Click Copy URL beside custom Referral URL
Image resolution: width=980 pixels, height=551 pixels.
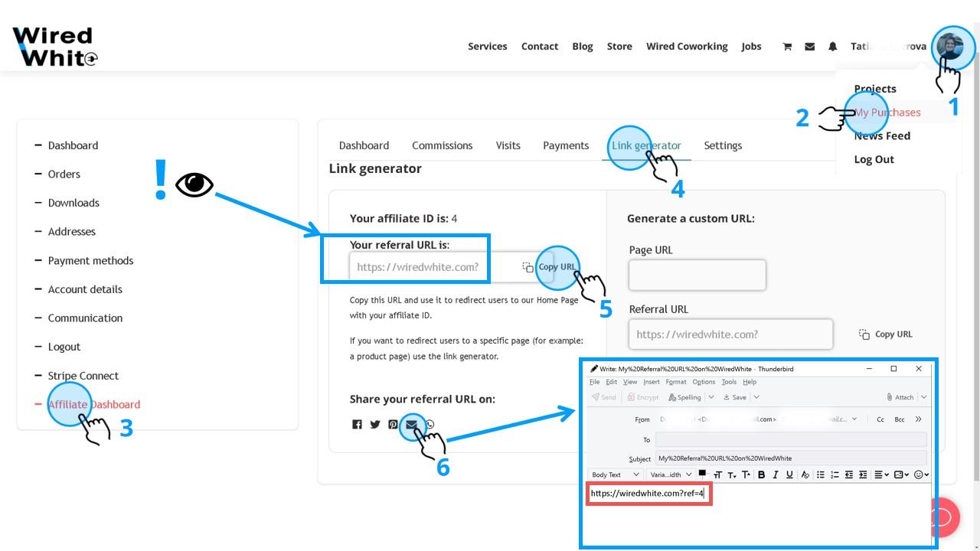[x=886, y=334]
